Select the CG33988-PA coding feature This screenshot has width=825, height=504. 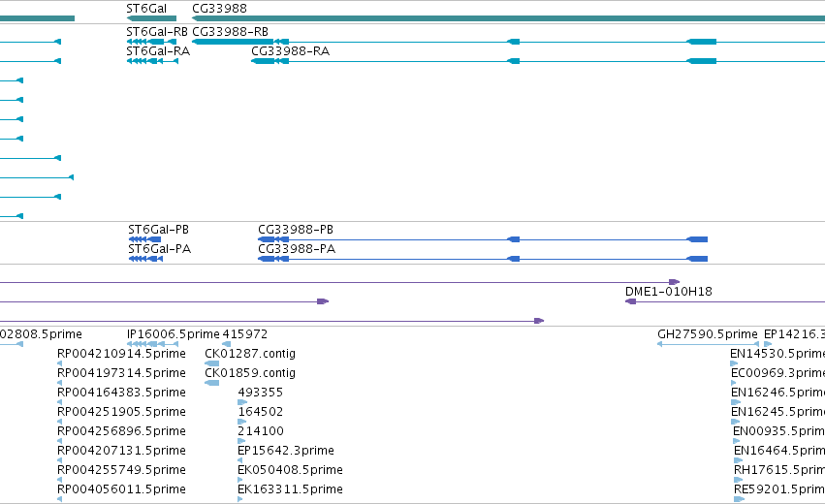(x=483, y=259)
